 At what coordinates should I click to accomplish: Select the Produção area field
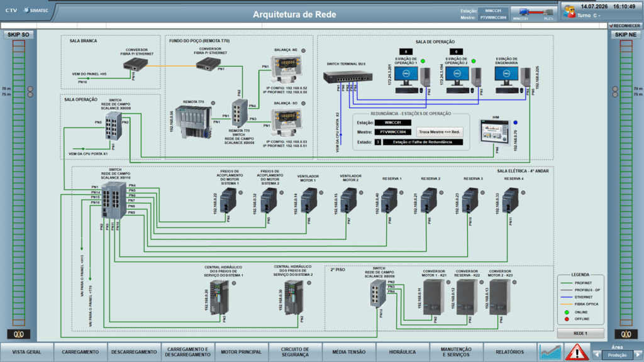coord(618,355)
